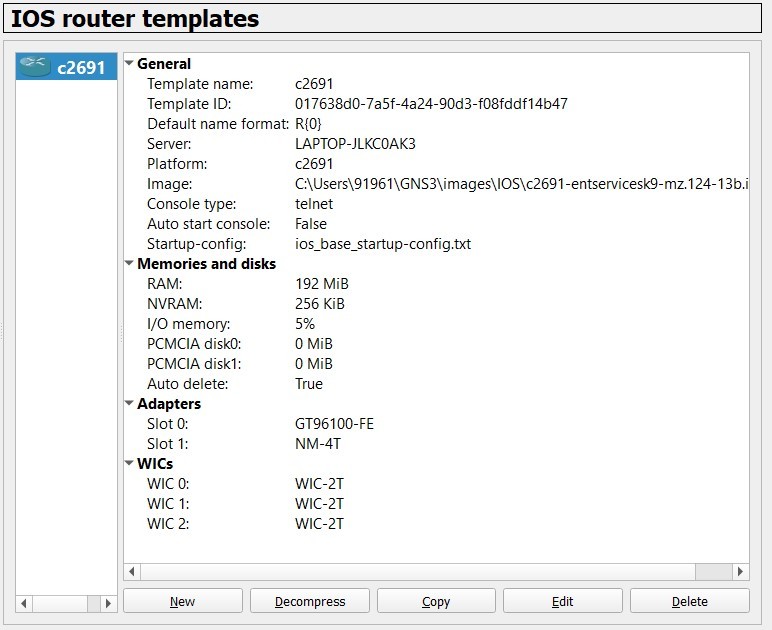Select the Default name format value R{0}
The width and height of the screenshot is (772, 630).
pyautogui.click(x=308, y=124)
